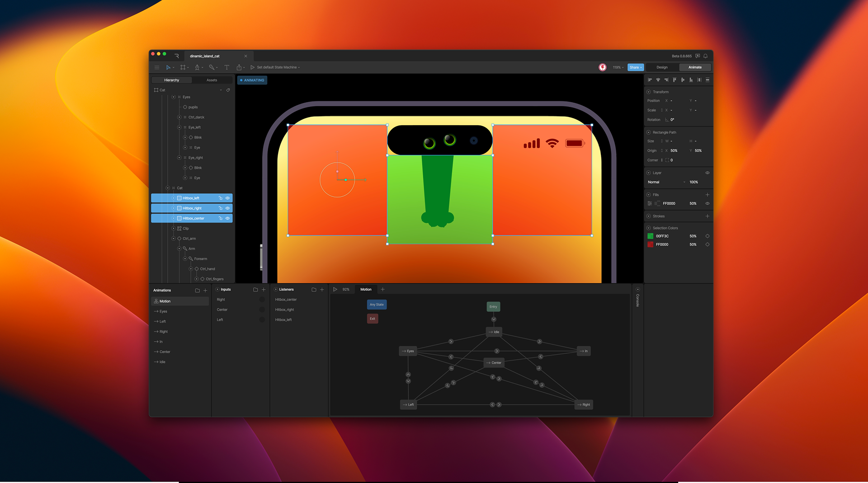The width and height of the screenshot is (868, 483).
Task: Click the Exit node
Action: 373,319
